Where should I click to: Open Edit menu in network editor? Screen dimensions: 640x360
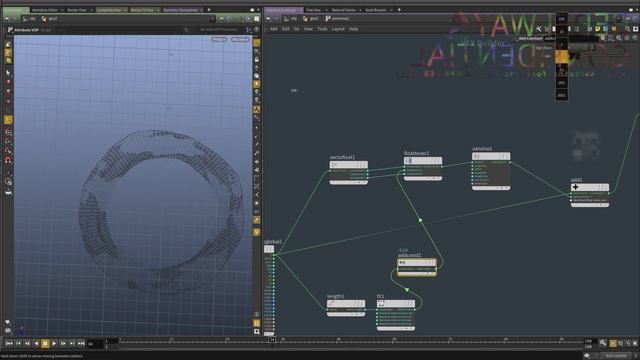(285, 29)
